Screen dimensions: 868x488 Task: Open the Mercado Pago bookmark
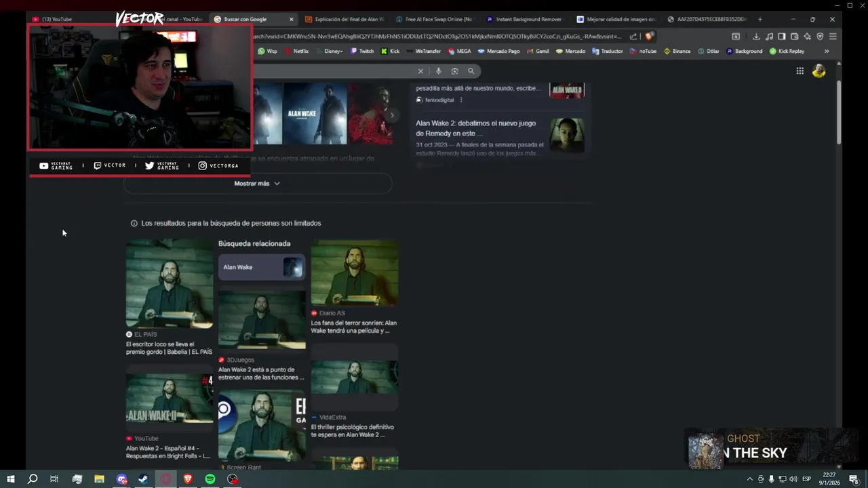498,51
